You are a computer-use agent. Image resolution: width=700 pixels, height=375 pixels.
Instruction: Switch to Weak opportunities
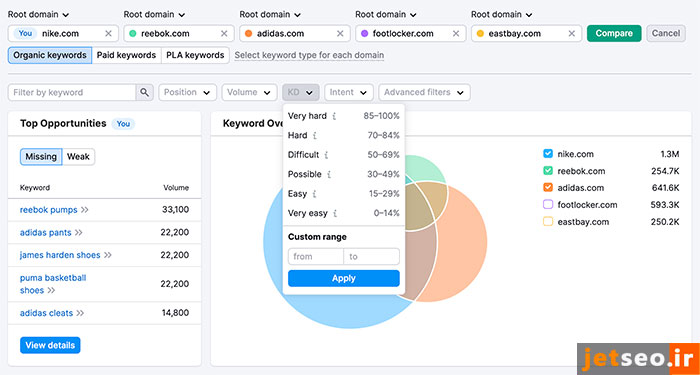coord(78,157)
